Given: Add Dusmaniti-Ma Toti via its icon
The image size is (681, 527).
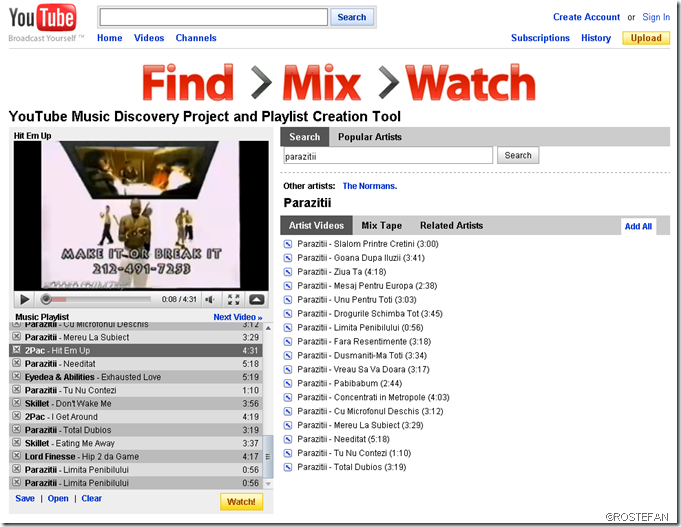Looking at the screenshot, I should (288, 355).
